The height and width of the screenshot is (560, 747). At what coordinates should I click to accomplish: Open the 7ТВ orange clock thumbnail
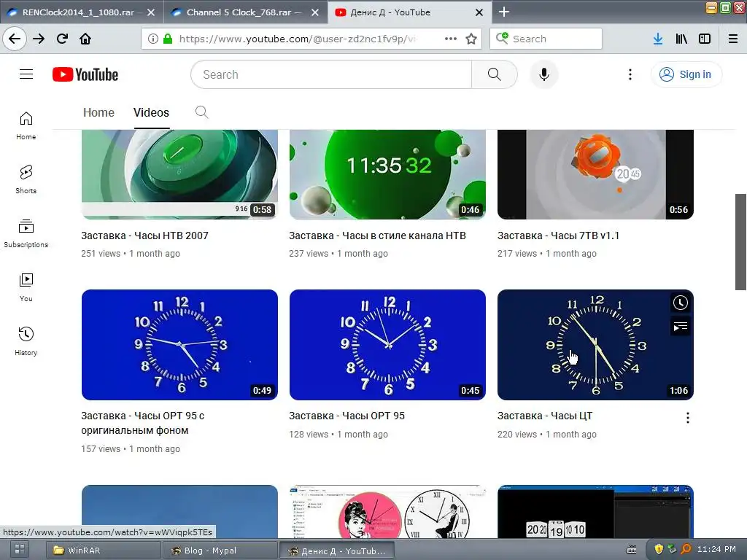595,174
